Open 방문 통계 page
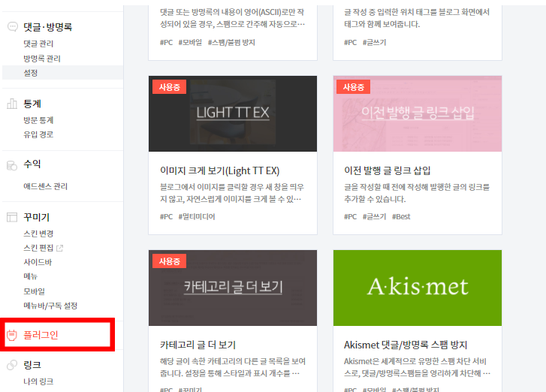The width and height of the screenshot is (546, 392). tap(38, 120)
